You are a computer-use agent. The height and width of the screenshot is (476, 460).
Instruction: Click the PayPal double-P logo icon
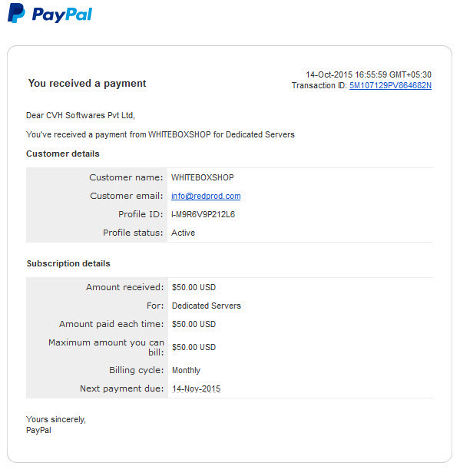(x=16, y=13)
